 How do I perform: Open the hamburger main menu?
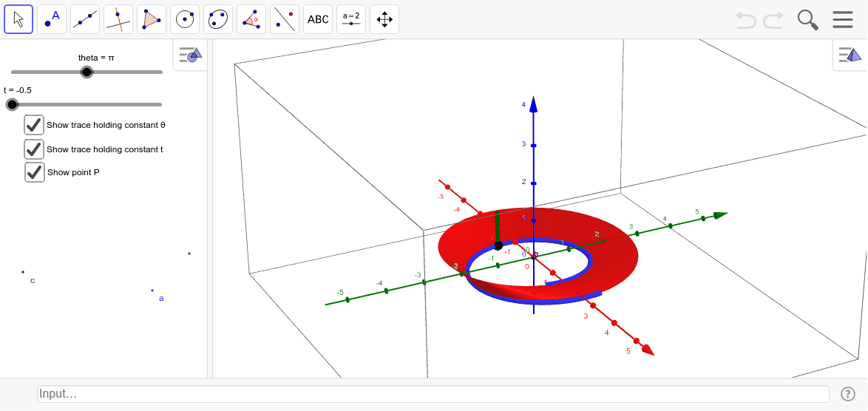843,20
